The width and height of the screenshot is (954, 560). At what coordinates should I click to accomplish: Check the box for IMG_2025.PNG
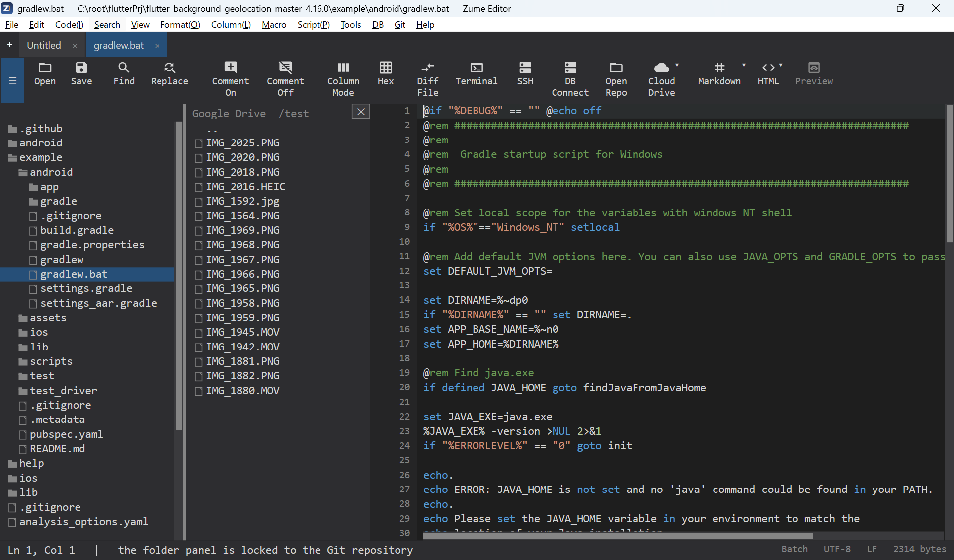[x=199, y=143]
